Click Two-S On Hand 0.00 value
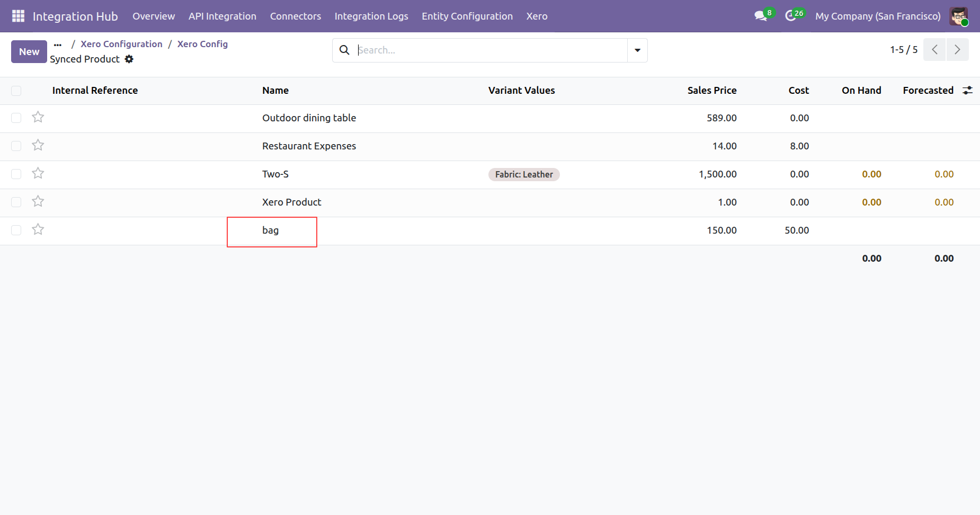This screenshot has height=515, width=980. coord(871,174)
